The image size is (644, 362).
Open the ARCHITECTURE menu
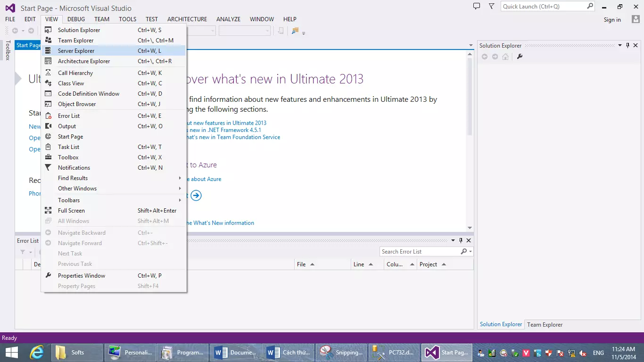[x=187, y=19]
